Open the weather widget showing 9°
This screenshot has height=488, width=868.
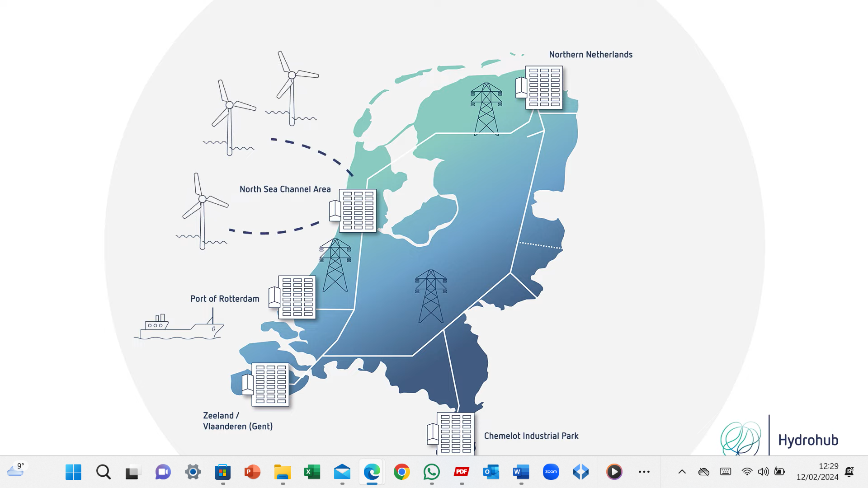click(16, 470)
